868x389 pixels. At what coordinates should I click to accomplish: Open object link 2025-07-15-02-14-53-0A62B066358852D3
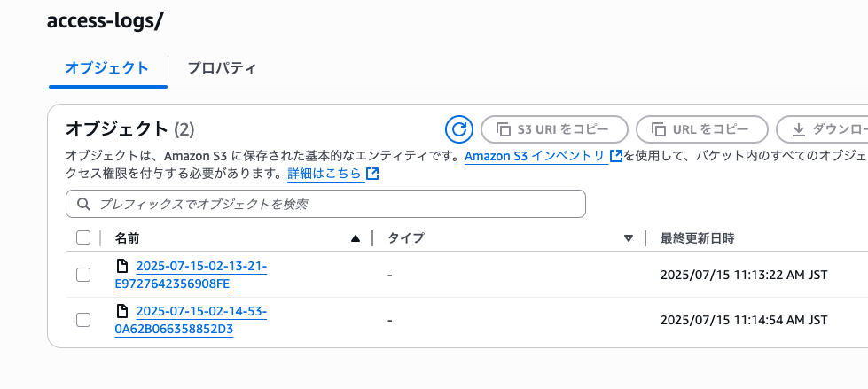(x=191, y=321)
